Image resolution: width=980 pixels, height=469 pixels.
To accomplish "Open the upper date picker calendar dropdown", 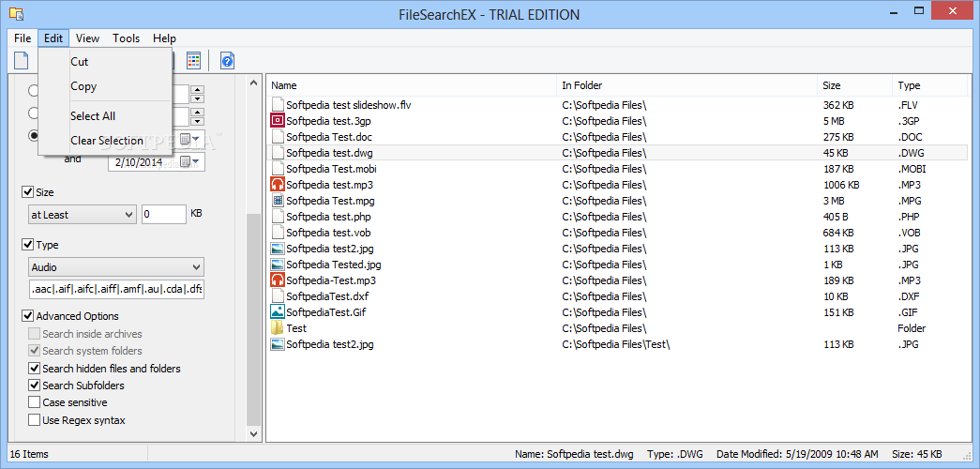I will click(189, 139).
